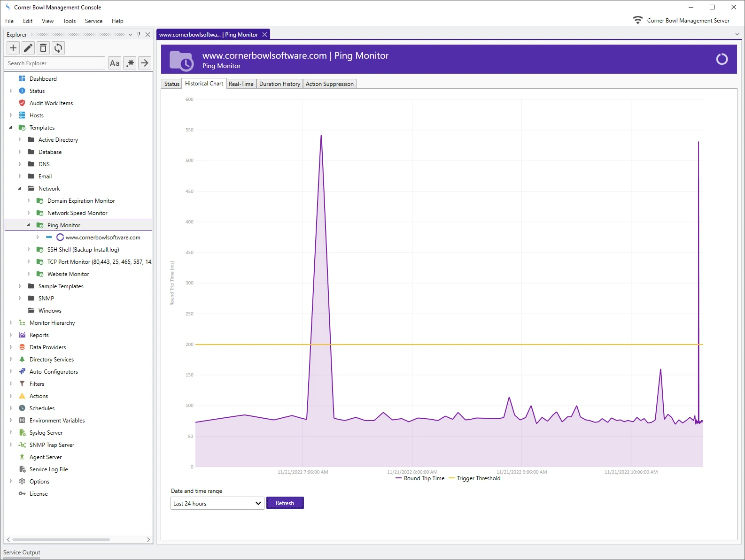Image resolution: width=745 pixels, height=560 pixels.
Task: Click the Refresh icon in Explorer toolbar
Action: [58, 48]
